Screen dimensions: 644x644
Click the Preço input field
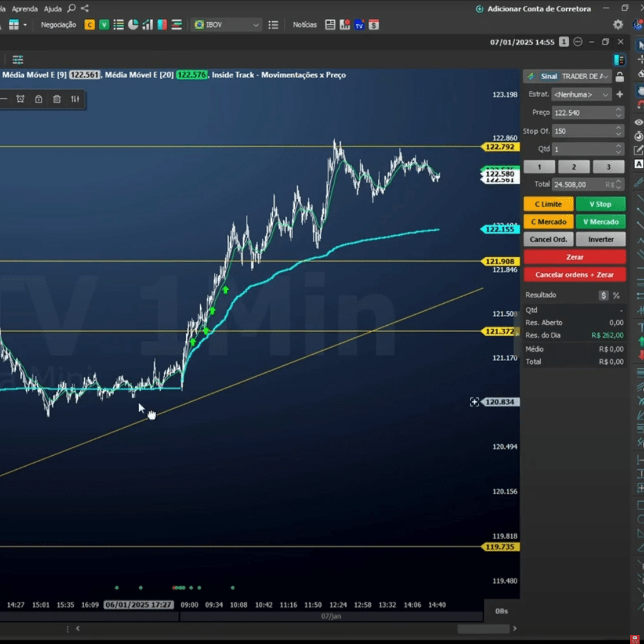tap(582, 113)
